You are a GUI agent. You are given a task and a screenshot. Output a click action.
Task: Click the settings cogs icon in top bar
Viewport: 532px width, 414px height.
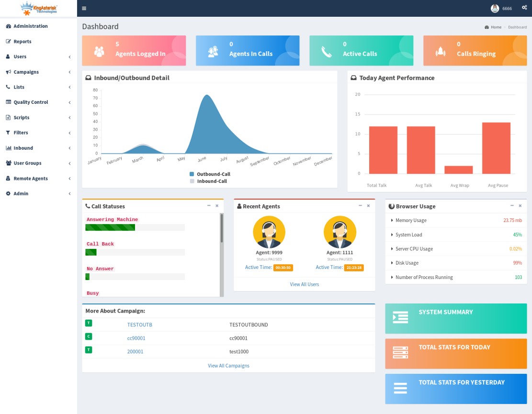524,8
